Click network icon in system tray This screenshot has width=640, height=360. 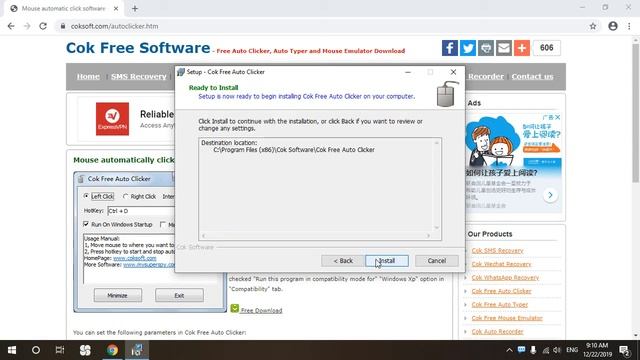546,350
